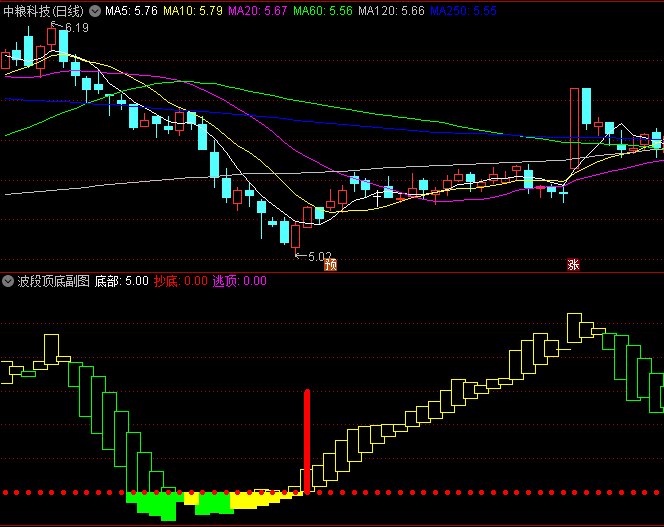Open the 波段顶底副图 indicator dropdown arrow
664x527 pixels.
(x=8, y=281)
